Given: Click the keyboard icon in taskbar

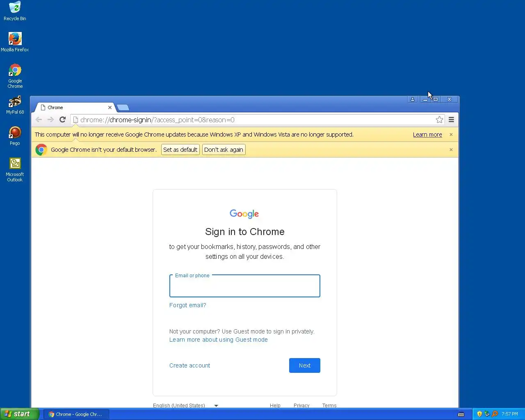Looking at the screenshot, I should [x=461, y=414].
